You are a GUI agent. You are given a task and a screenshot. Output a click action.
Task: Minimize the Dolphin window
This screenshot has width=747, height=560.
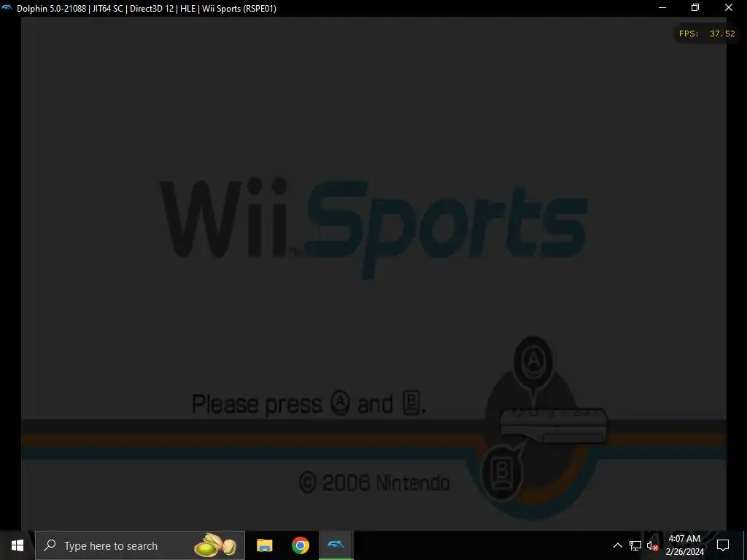[662, 7]
